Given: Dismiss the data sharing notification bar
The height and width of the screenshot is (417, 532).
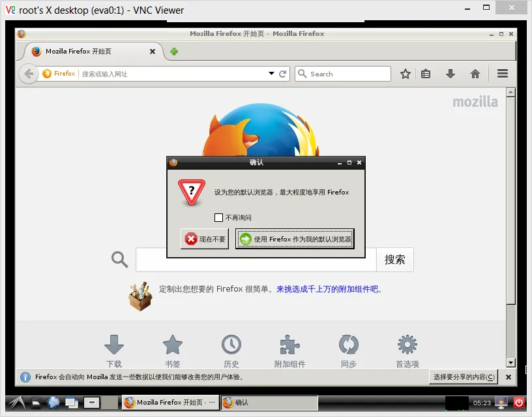Looking at the screenshot, I should click(x=509, y=377).
